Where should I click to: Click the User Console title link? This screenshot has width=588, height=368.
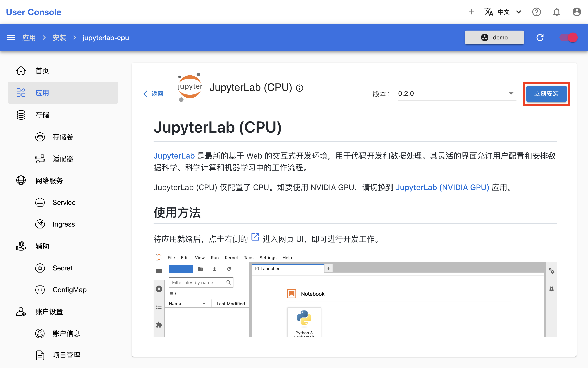point(33,12)
